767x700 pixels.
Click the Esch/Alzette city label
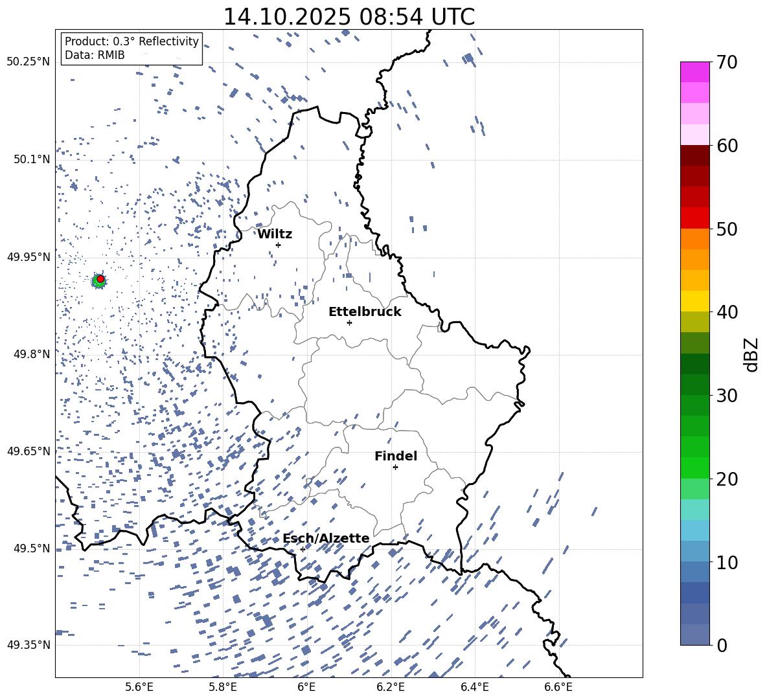coord(326,538)
